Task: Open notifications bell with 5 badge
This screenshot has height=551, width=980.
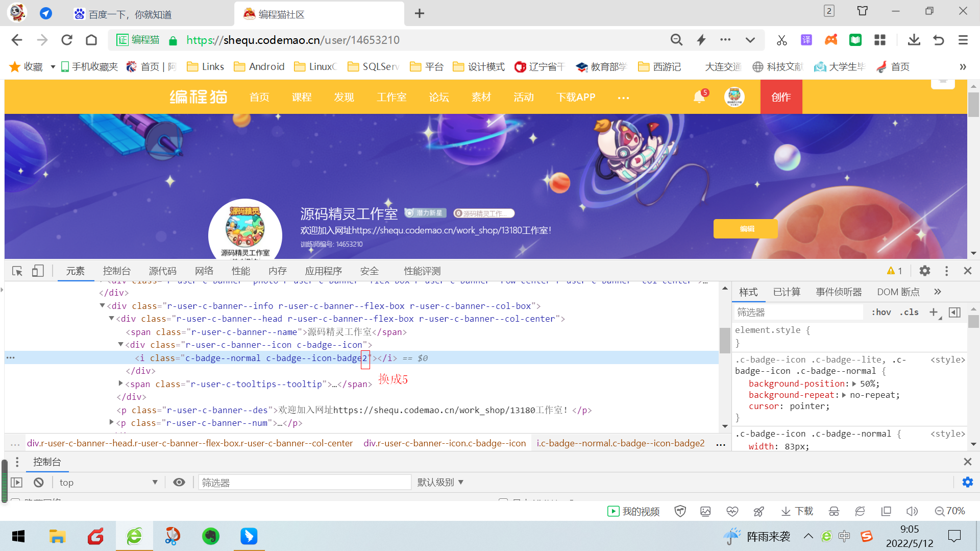Action: pos(700,96)
